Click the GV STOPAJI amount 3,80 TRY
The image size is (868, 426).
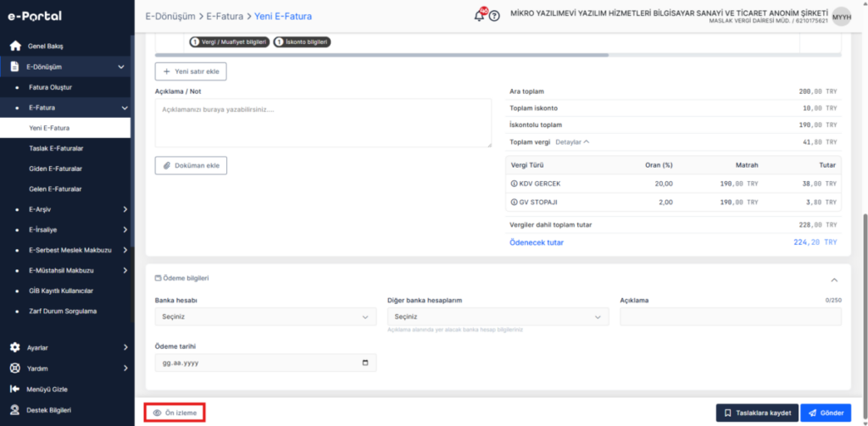click(x=821, y=202)
